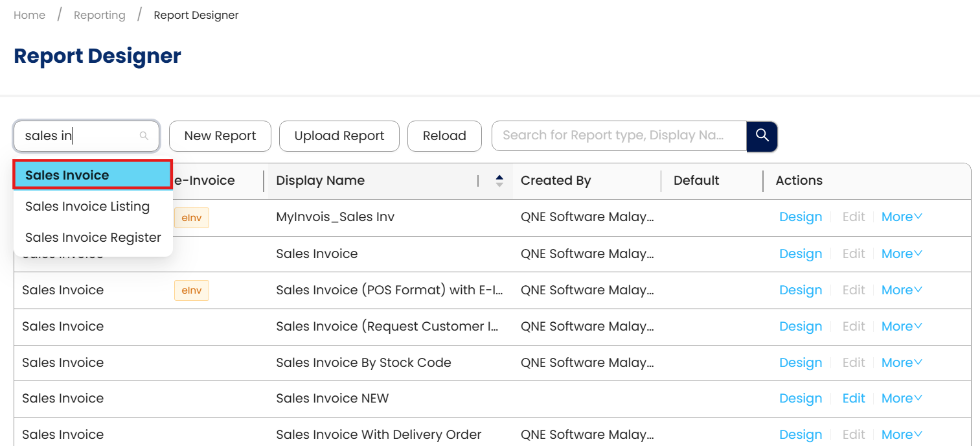
Task: Pick Sales Invoice Register option
Action: coord(93,237)
